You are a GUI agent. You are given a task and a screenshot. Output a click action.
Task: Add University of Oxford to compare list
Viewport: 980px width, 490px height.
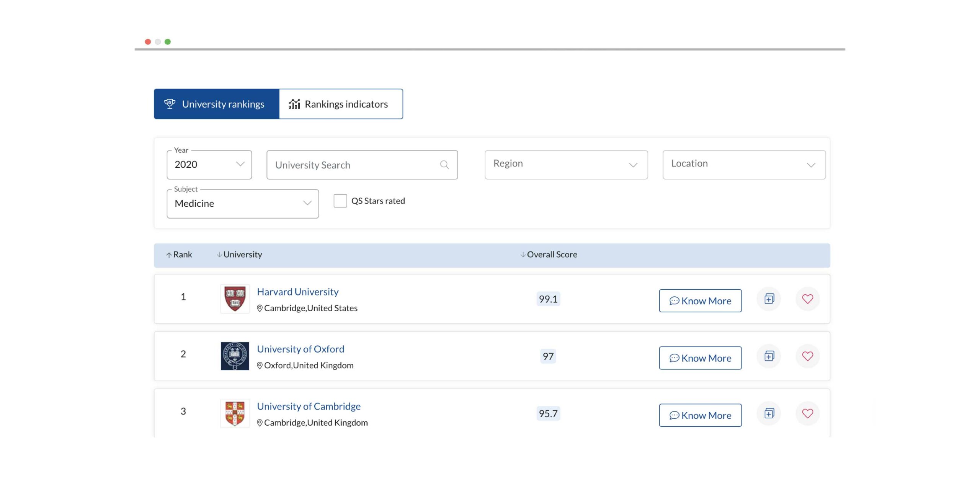tap(769, 356)
